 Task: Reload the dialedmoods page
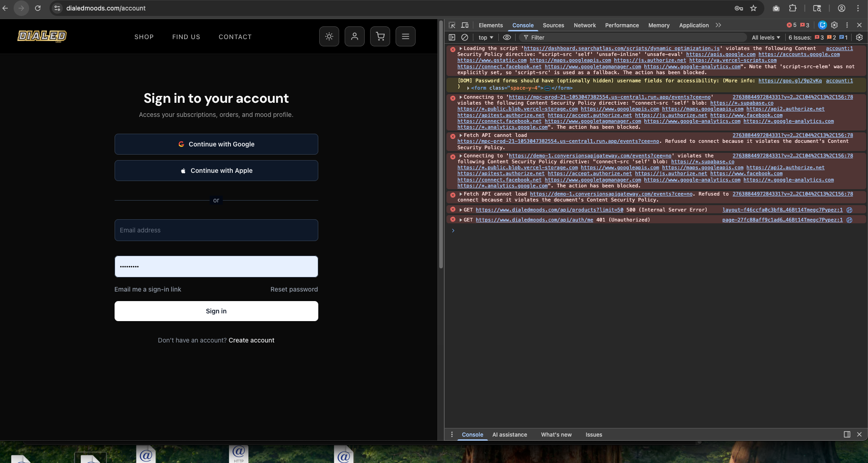click(38, 8)
